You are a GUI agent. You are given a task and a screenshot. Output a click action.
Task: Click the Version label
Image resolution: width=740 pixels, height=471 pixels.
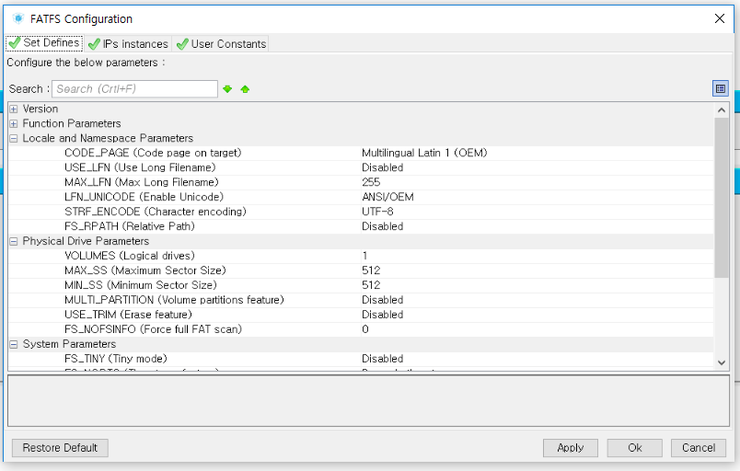tap(41, 109)
